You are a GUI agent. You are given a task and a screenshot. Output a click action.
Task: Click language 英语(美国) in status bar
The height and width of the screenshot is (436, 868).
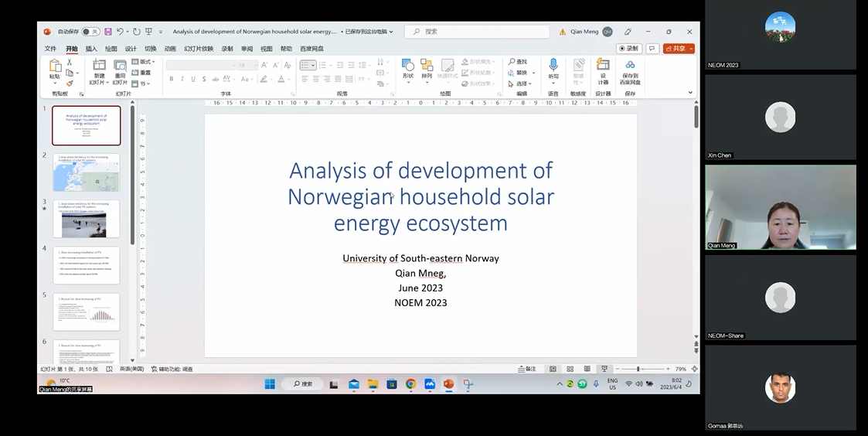[x=131, y=369]
